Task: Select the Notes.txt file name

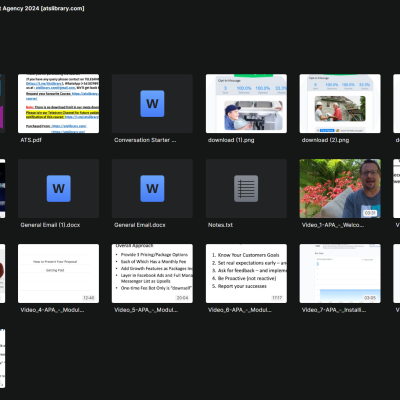Action: [x=220, y=225]
